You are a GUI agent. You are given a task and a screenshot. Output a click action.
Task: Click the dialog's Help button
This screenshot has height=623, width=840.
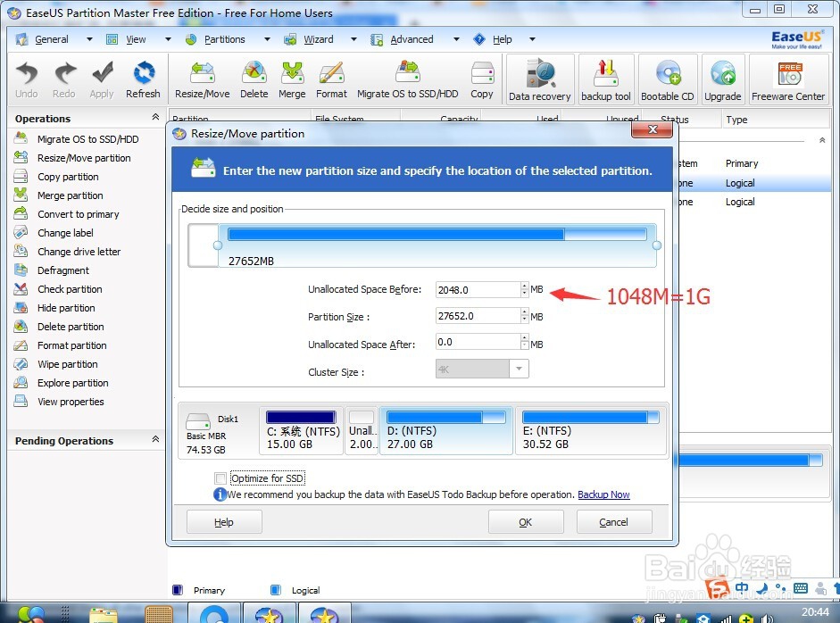point(224,522)
